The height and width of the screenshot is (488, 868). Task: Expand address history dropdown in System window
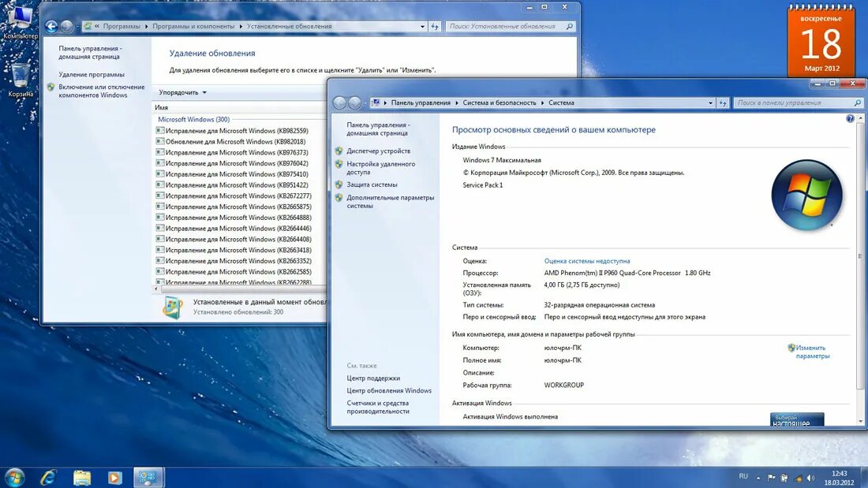pyautogui.click(x=710, y=103)
